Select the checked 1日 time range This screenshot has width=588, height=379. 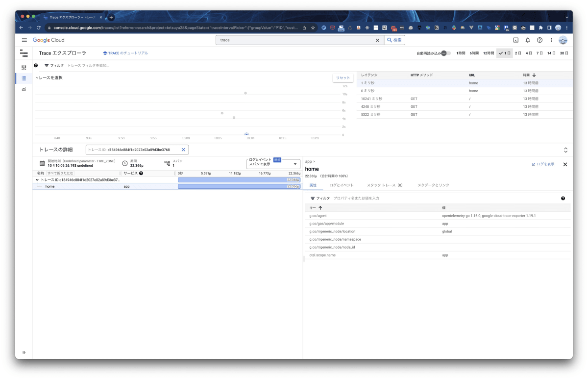[504, 53]
